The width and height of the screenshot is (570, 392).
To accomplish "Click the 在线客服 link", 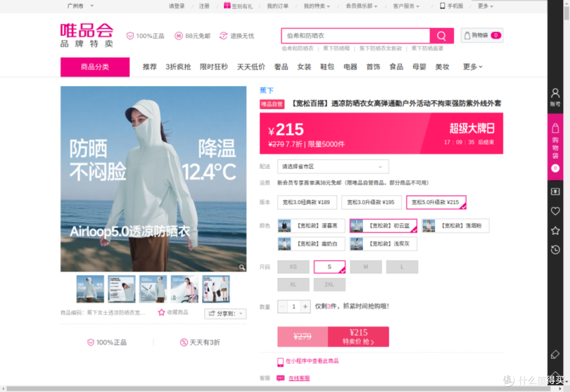I will click(299, 378).
